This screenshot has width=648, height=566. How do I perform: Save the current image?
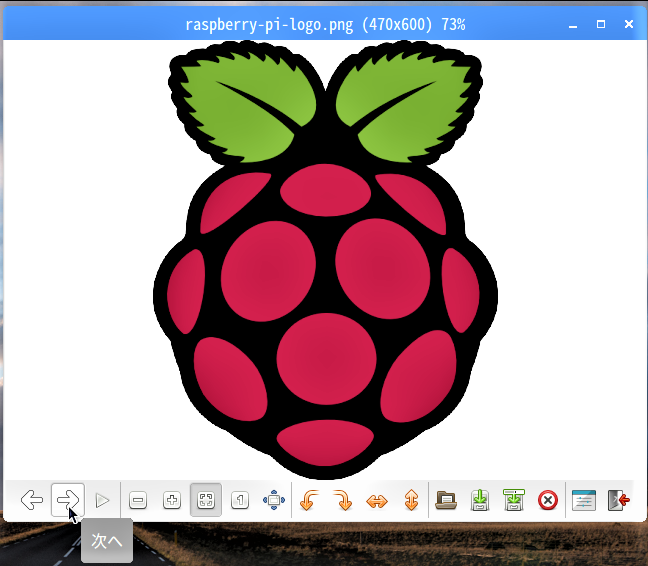coord(480,500)
